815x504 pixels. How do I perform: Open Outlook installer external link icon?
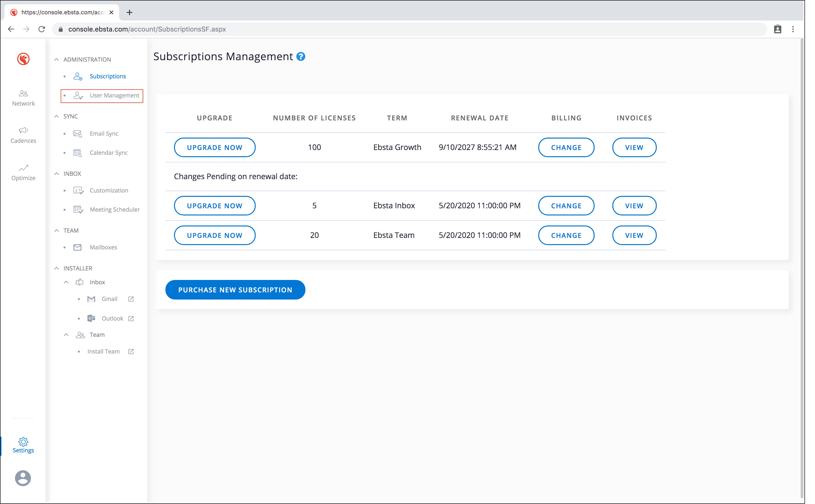click(131, 319)
